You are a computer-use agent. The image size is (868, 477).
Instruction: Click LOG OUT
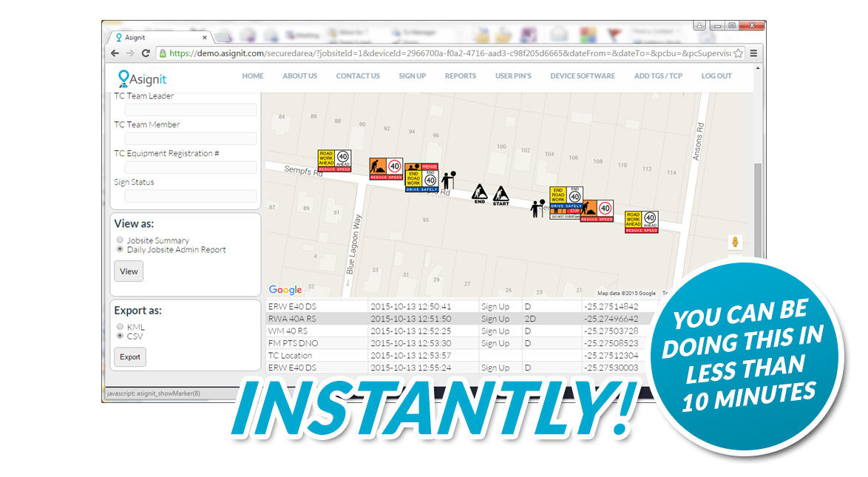716,76
